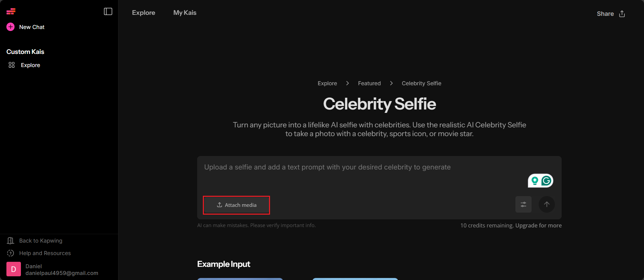Go Back to Kapwing

point(41,241)
